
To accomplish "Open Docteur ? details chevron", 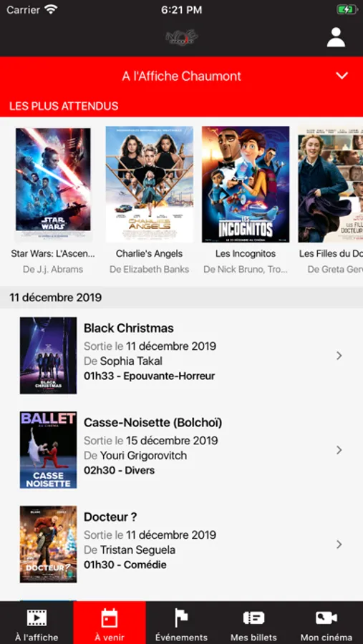I will [339, 545].
